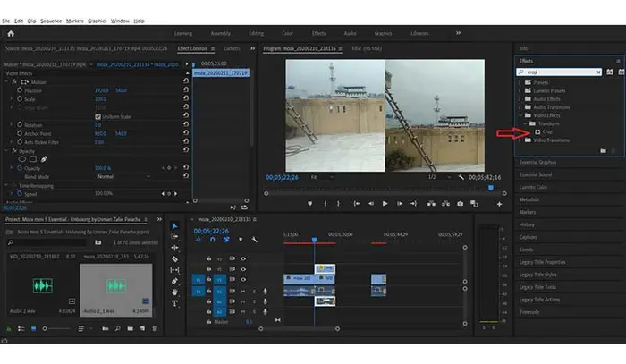Open Program monitor button editor plus

point(499,204)
